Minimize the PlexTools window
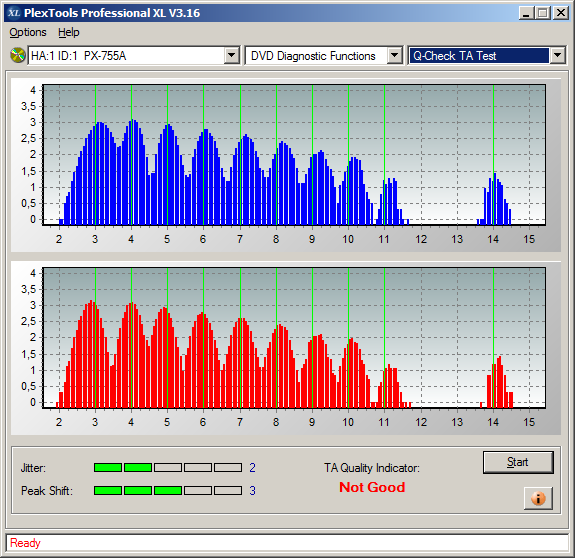This screenshot has height=558, width=575. [526, 13]
